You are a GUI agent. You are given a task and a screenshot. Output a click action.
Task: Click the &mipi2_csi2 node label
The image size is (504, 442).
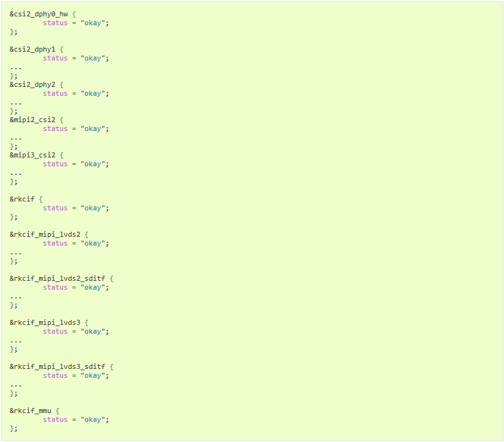33,120
